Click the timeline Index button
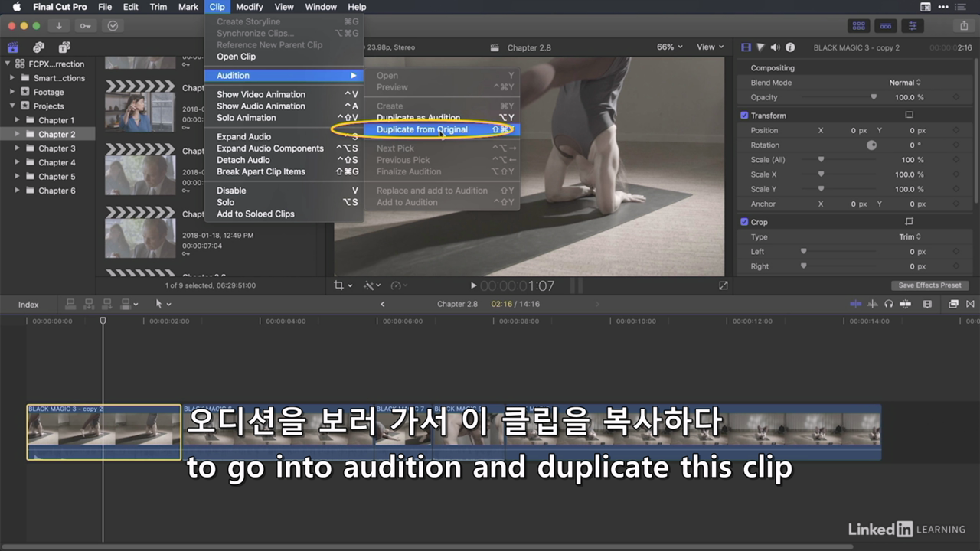Viewport: 980px width, 551px height. pos(28,304)
